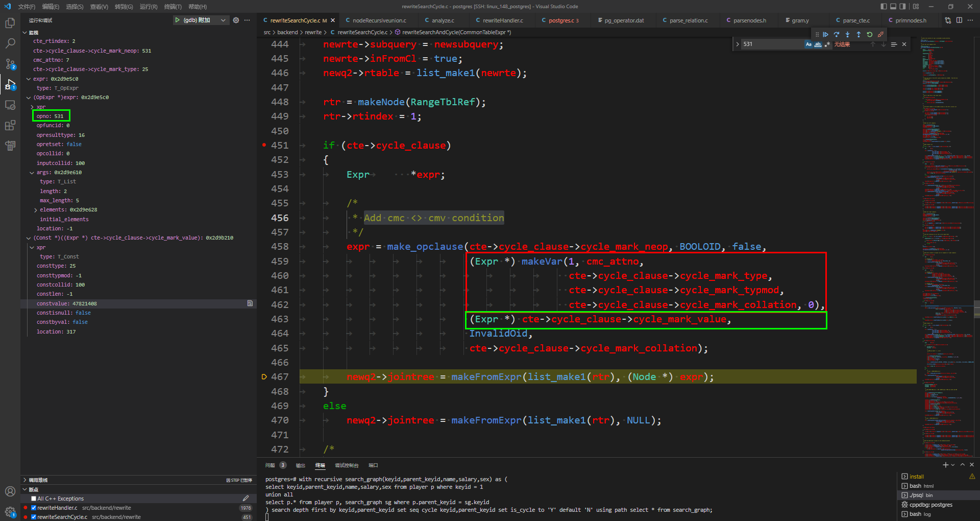Open Customize Layout icon

coord(916,7)
